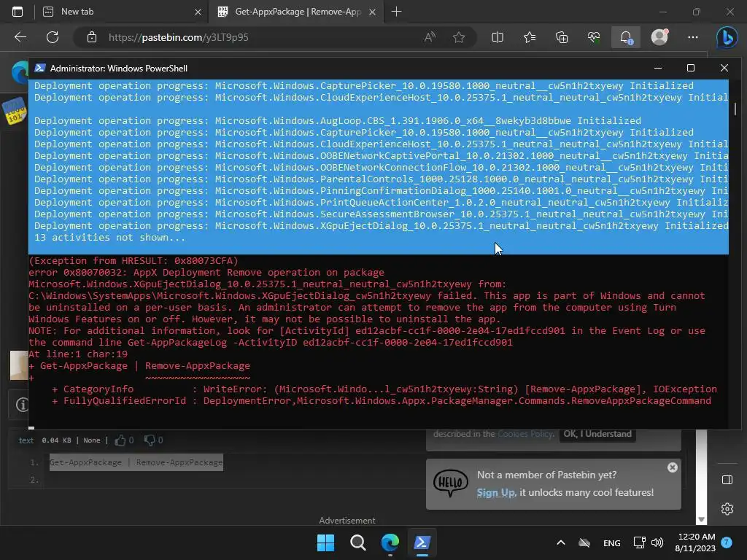
Task: Click the text syntax label
Action: pos(26,440)
